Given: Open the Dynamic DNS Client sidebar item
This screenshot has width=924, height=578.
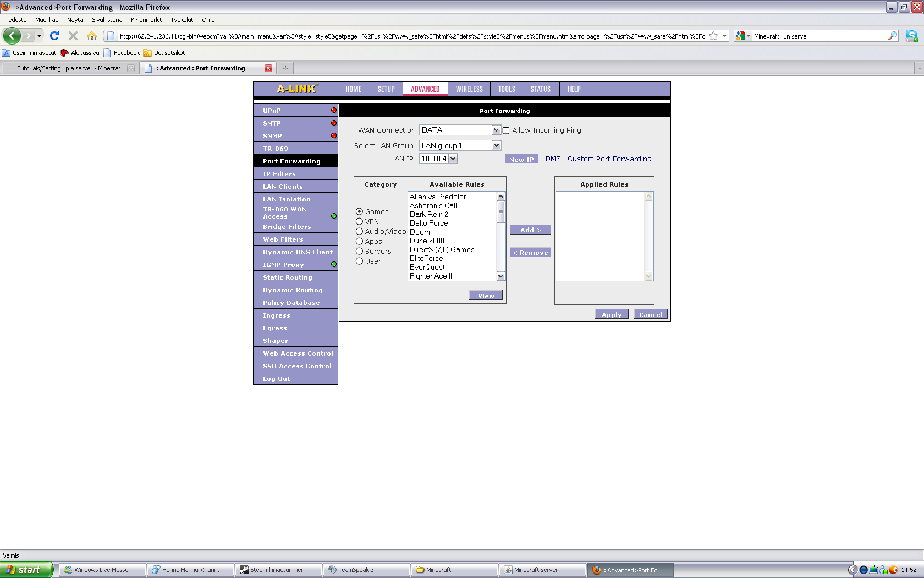Looking at the screenshot, I should pos(296,252).
